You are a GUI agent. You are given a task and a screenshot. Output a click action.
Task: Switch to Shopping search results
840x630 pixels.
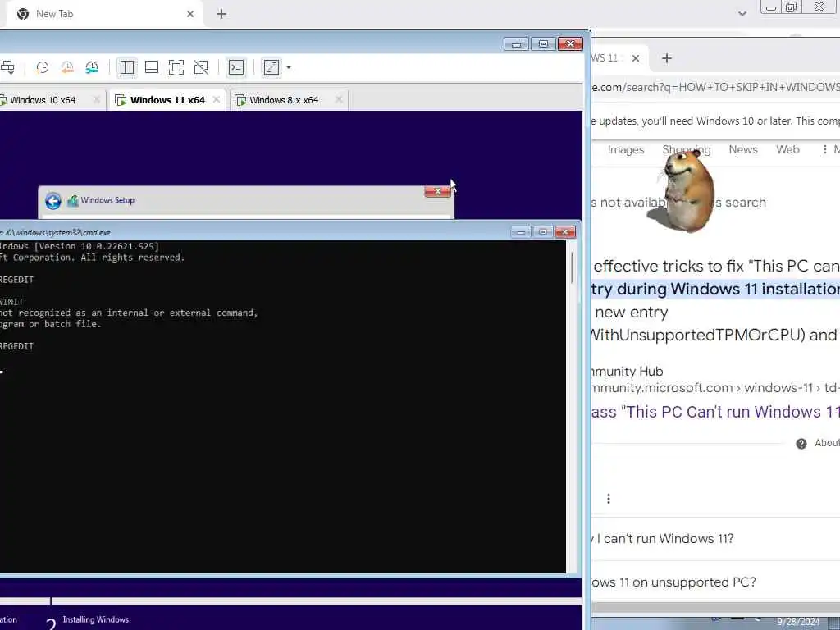click(687, 150)
